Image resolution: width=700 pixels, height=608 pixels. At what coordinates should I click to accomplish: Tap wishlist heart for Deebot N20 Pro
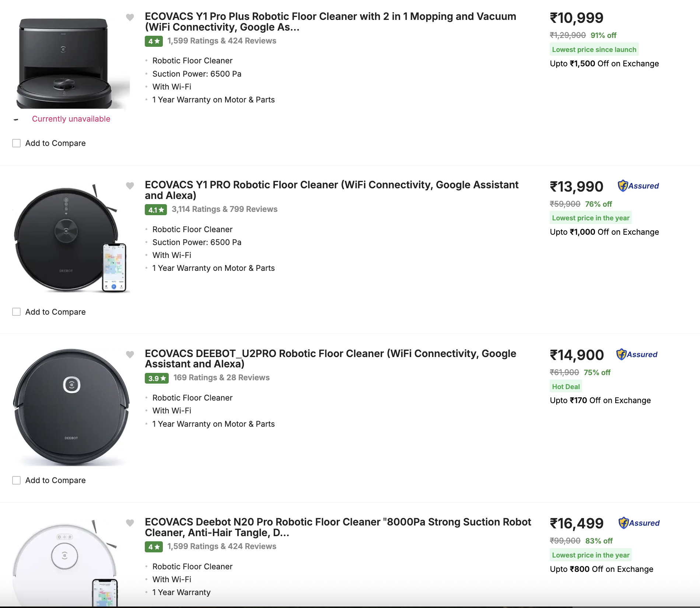coord(130,523)
